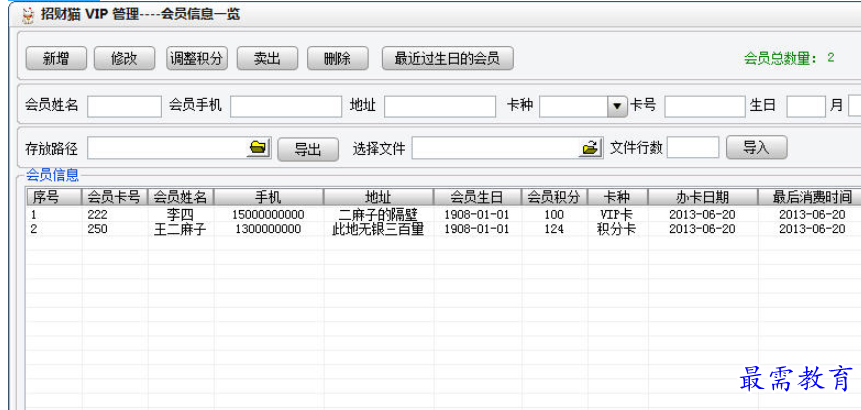Click phone number 1300000000
Image resolution: width=861 pixels, height=410 pixels.
tap(268, 229)
